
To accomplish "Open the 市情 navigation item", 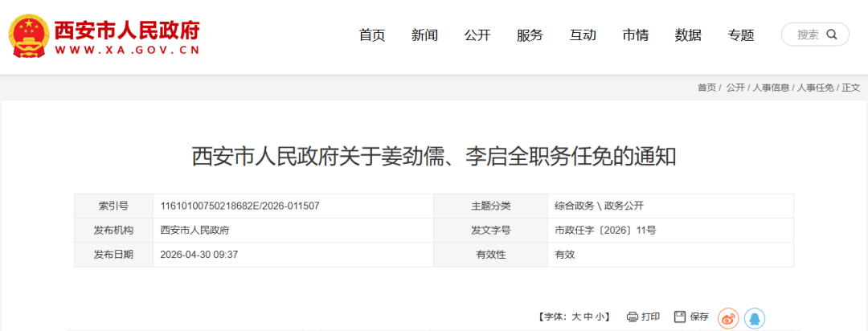I will click(636, 35).
